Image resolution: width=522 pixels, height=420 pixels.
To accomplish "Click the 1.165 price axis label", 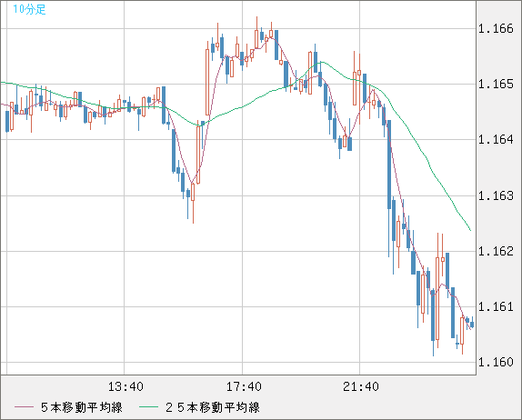I will [x=496, y=84].
